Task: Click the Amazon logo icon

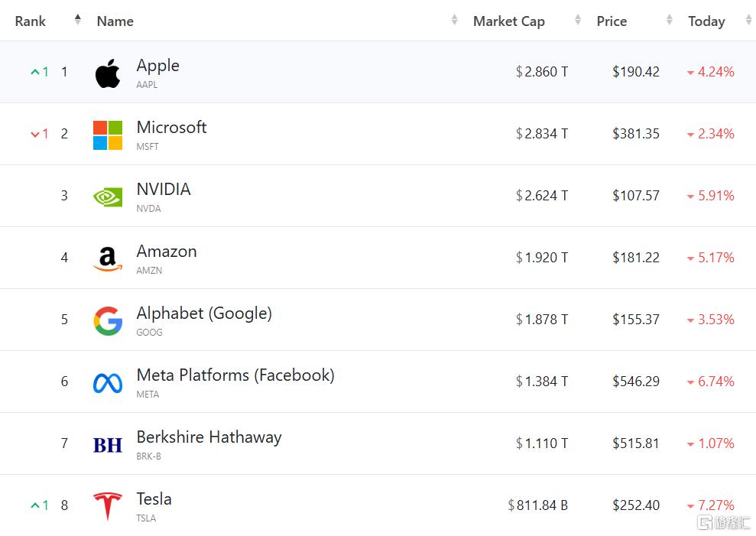Action: point(108,258)
